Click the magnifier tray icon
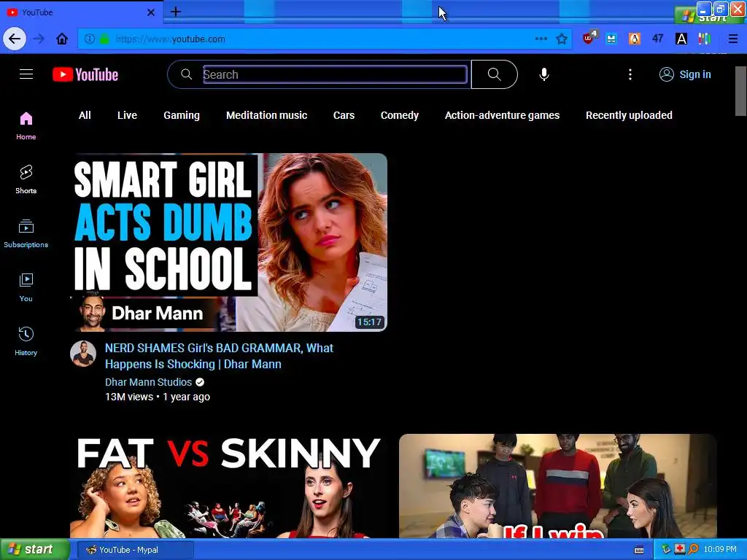This screenshot has height=560, width=747. 693,549
